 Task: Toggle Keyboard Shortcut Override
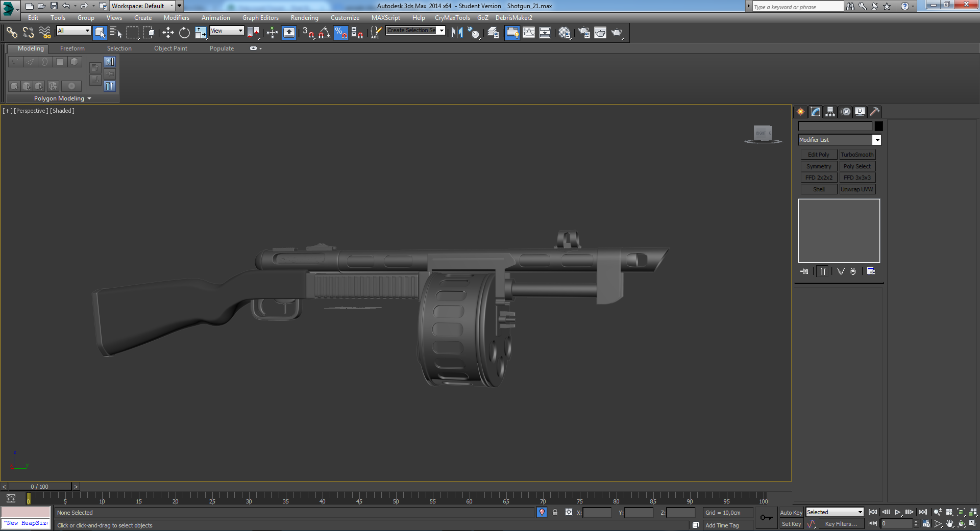pyautogui.click(x=289, y=33)
